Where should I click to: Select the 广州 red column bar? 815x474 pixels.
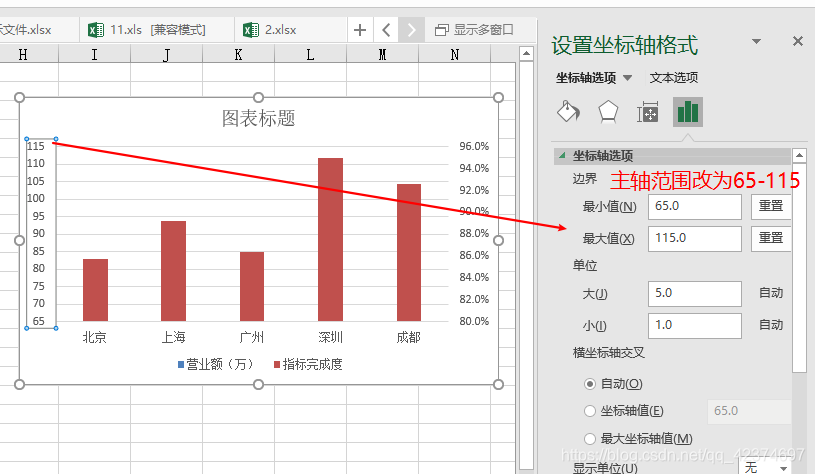point(252,286)
